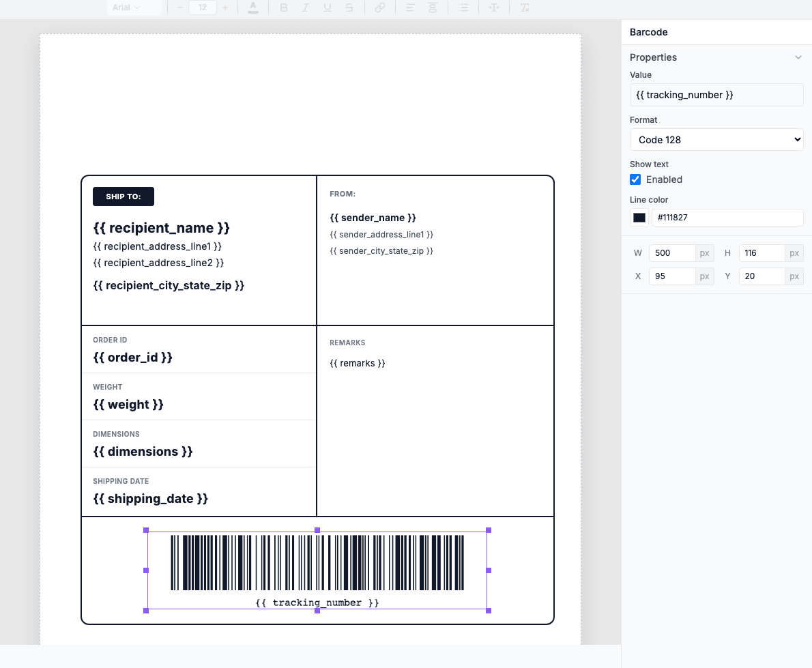
Task: Clear text formatting with Tx icon
Action: point(523,8)
